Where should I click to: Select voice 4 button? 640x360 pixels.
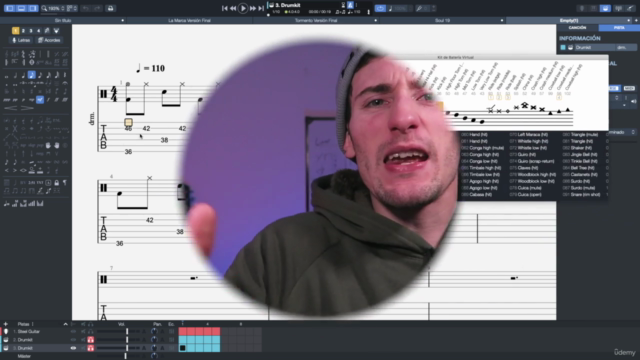tap(39, 31)
